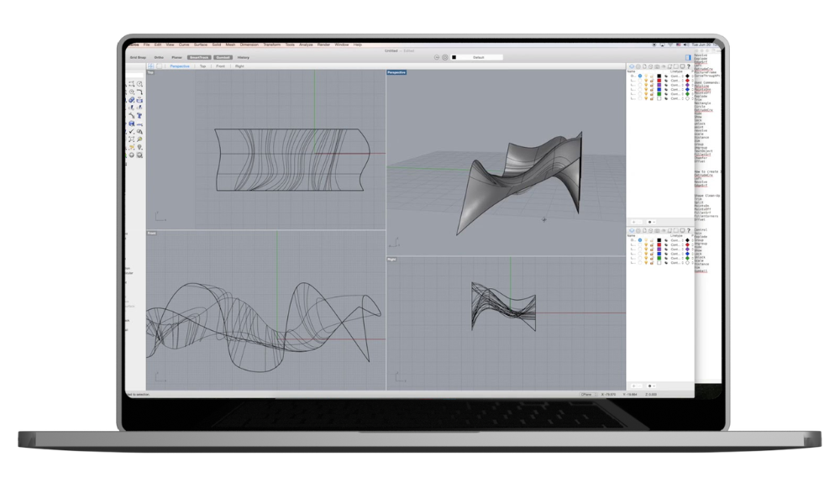
Task: Click the lock icon on the green layer
Action: (x=651, y=95)
